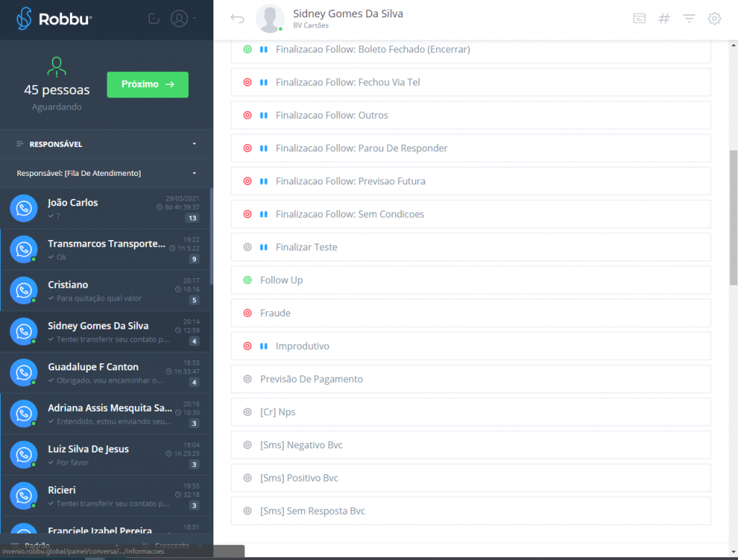Click the hashtag tags icon

click(664, 19)
